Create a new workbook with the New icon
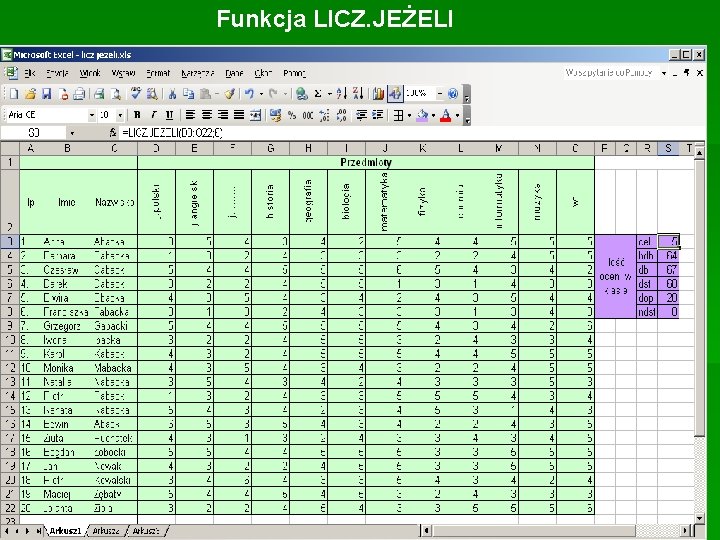Image resolution: width=720 pixels, height=540 pixels. point(14,94)
